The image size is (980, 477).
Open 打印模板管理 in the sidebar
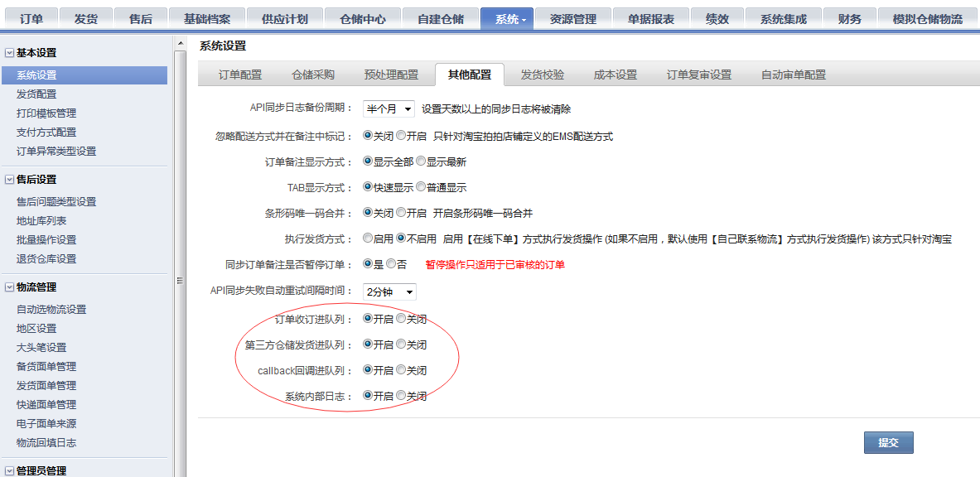(46, 113)
